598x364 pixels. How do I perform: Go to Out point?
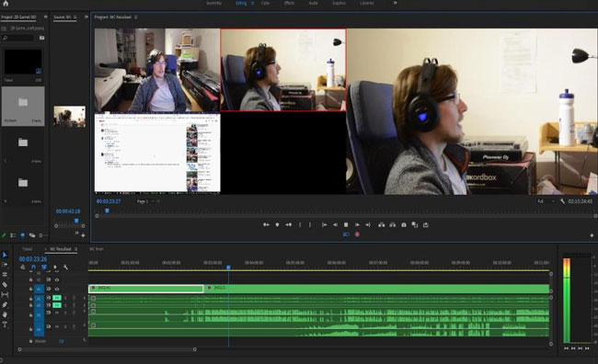click(x=368, y=225)
